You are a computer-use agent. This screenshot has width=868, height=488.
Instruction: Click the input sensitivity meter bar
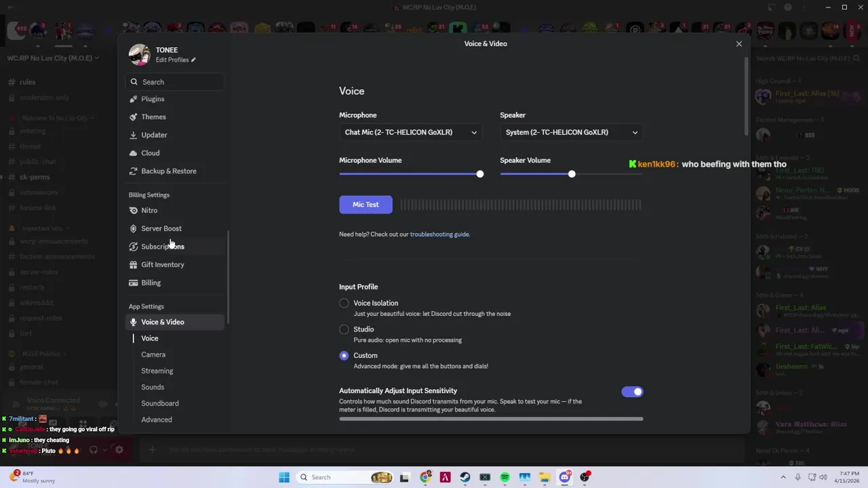(x=491, y=419)
